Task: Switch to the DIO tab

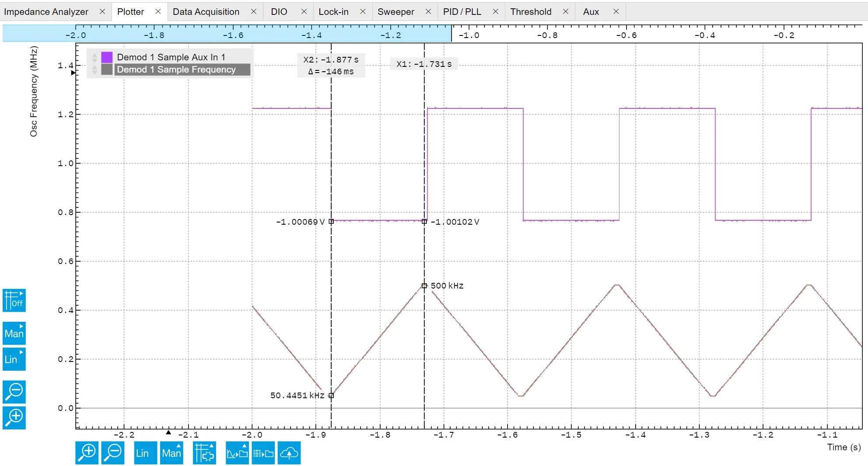Action: pyautogui.click(x=279, y=12)
